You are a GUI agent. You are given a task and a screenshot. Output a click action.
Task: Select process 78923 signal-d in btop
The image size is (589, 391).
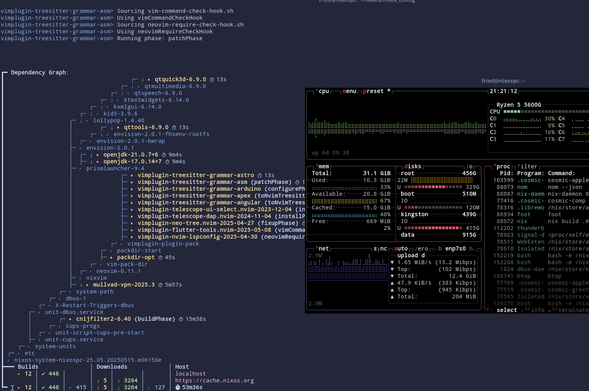pyautogui.click(x=541, y=235)
